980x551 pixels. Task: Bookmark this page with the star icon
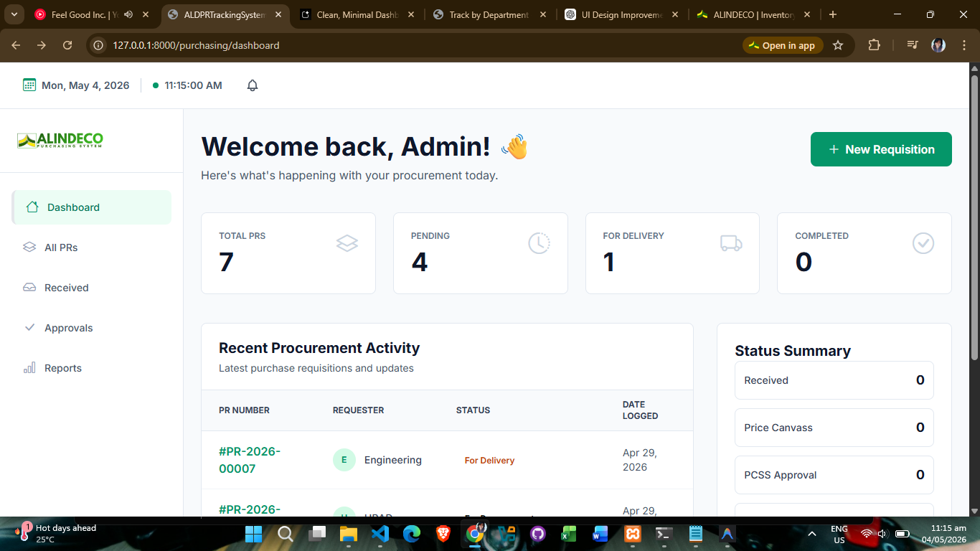click(838, 45)
